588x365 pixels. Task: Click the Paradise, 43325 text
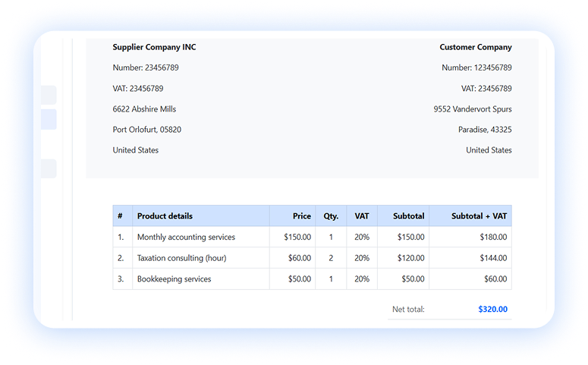[484, 130]
